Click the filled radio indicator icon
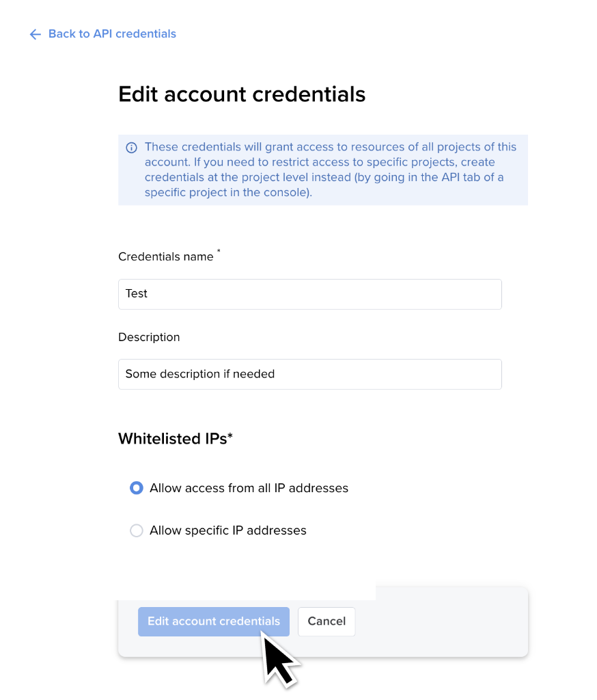This screenshot has height=700, width=597. point(136,488)
